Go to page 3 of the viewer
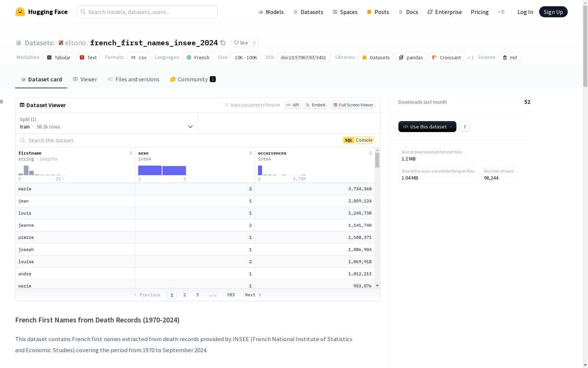The height and width of the screenshot is (368, 588). [x=197, y=295]
